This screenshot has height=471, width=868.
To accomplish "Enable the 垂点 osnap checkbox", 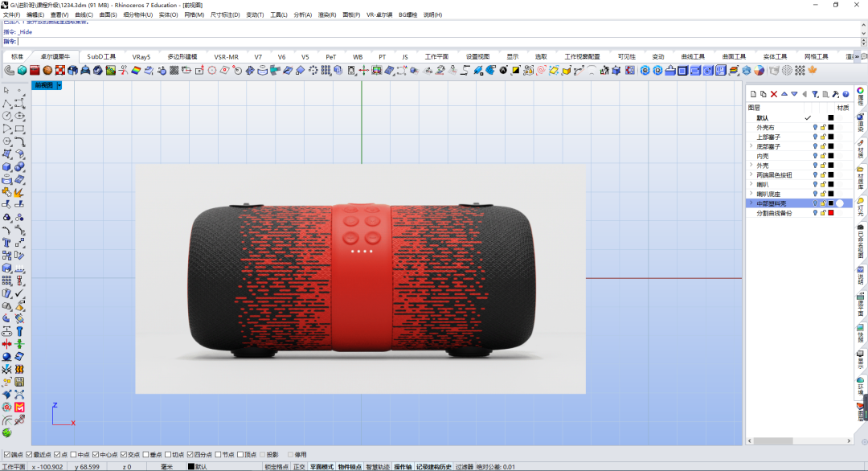I will [146, 454].
